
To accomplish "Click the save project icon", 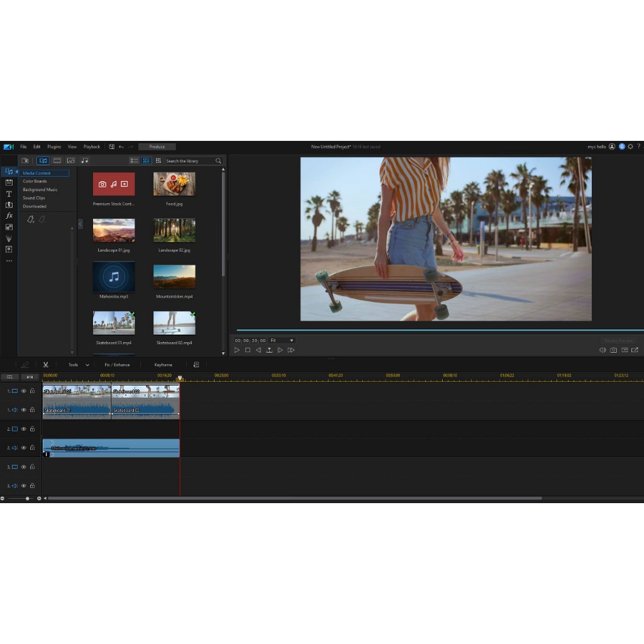I will tap(111, 147).
